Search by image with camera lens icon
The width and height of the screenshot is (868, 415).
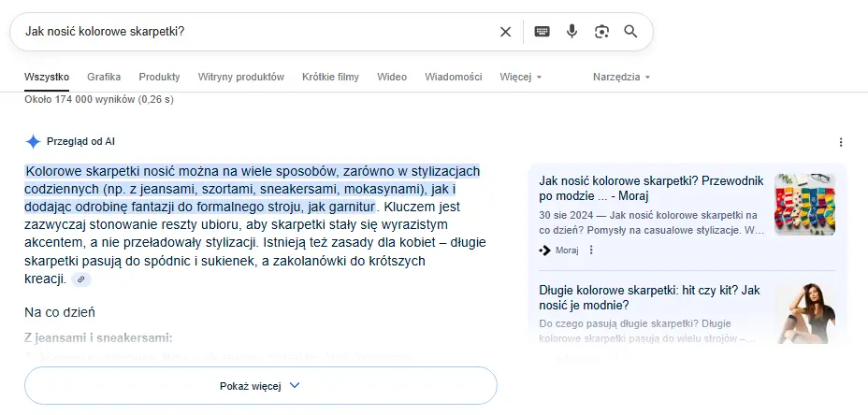[x=601, y=32]
